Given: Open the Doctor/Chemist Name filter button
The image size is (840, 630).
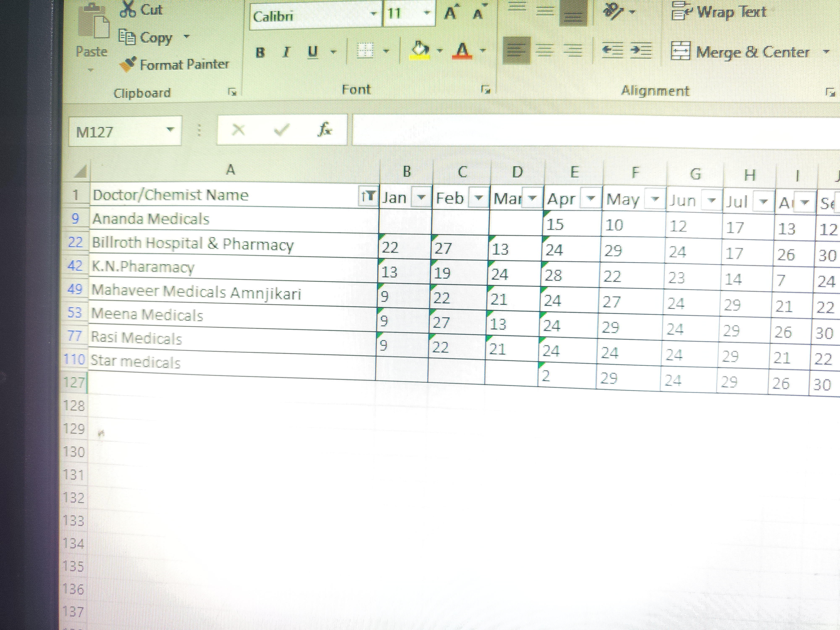Looking at the screenshot, I should click(x=368, y=196).
